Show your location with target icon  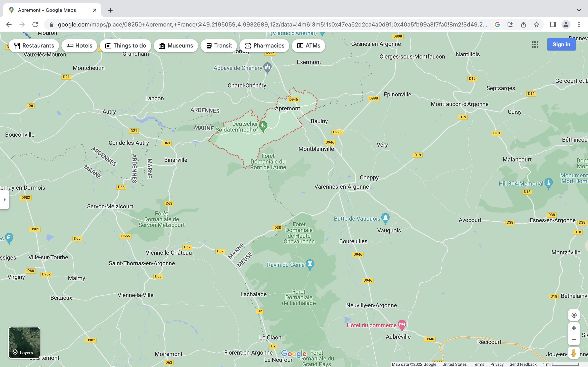(574, 315)
